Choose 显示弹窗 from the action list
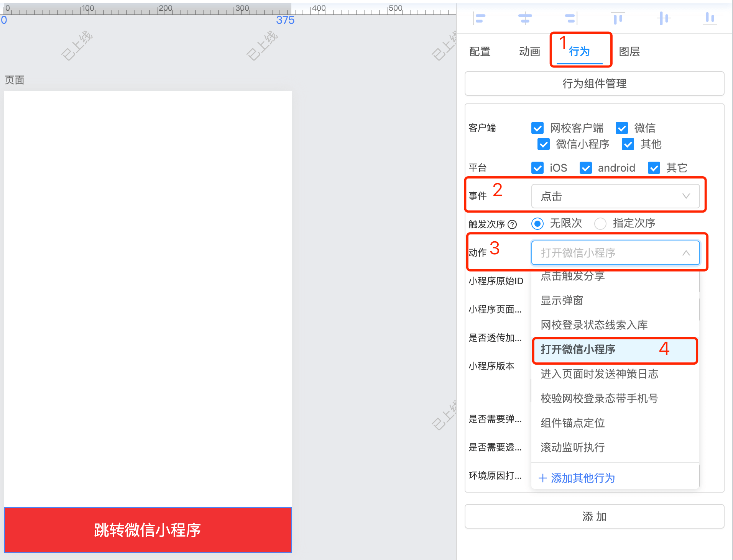Viewport: 733px width, 560px height. point(562,301)
